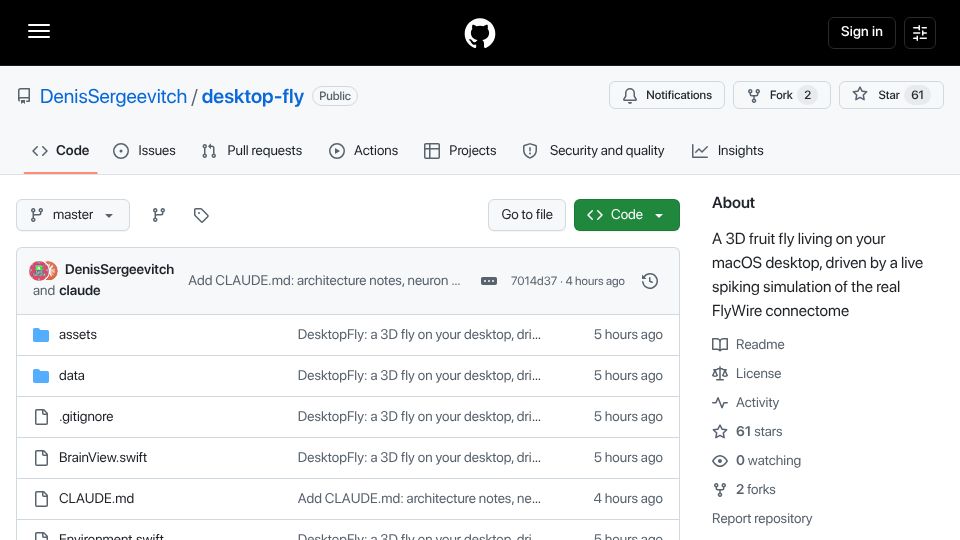The image size is (960, 540).
Task: Click the fork icon beside 2 forks
Action: click(720, 489)
